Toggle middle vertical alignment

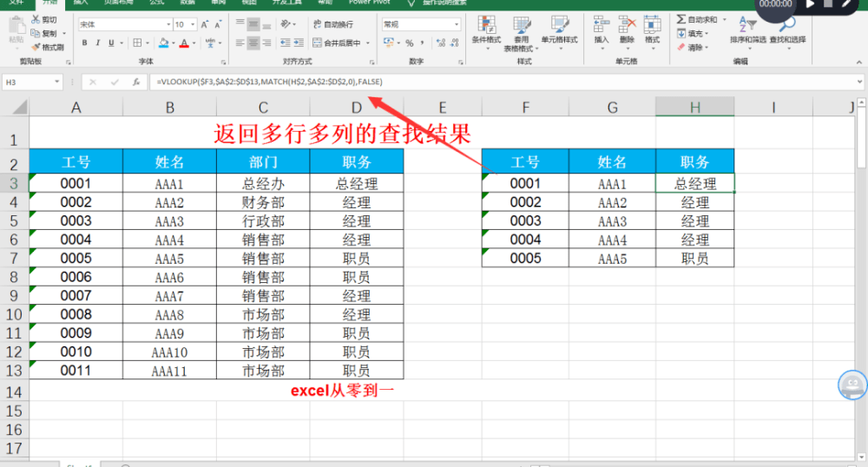(x=253, y=23)
